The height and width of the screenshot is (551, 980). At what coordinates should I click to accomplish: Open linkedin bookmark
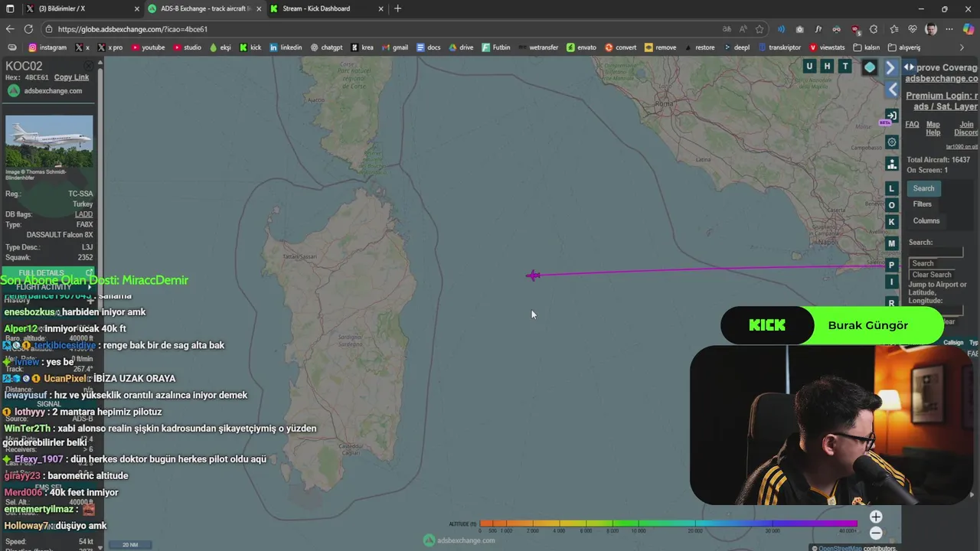(286, 47)
